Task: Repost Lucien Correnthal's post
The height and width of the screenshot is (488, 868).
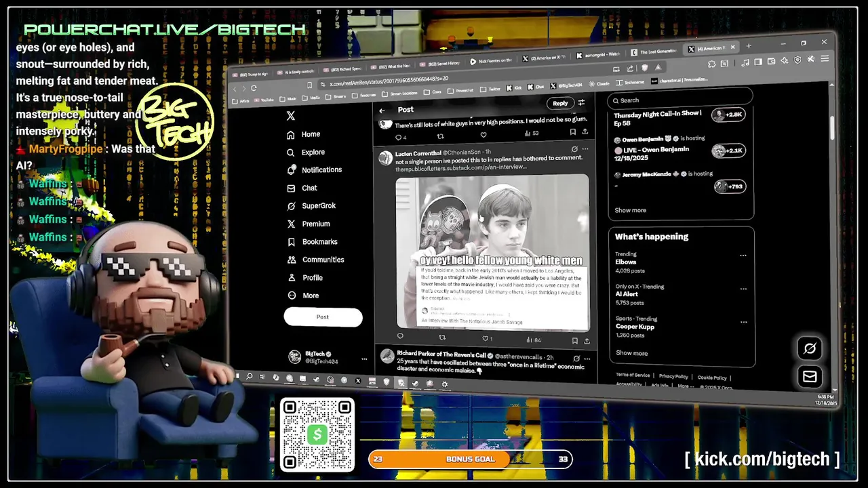Action: 442,338
